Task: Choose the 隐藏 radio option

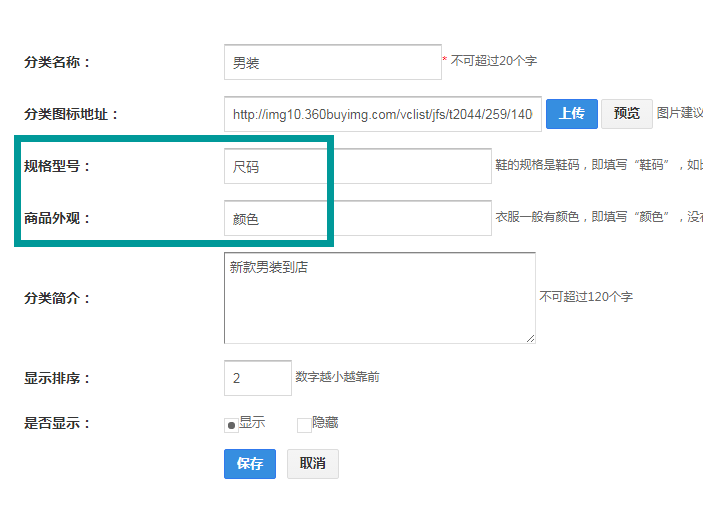Action: pos(304,425)
